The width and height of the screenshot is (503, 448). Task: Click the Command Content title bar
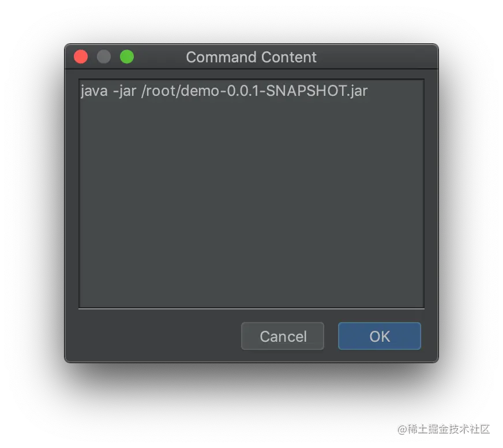tap(251, 57)
